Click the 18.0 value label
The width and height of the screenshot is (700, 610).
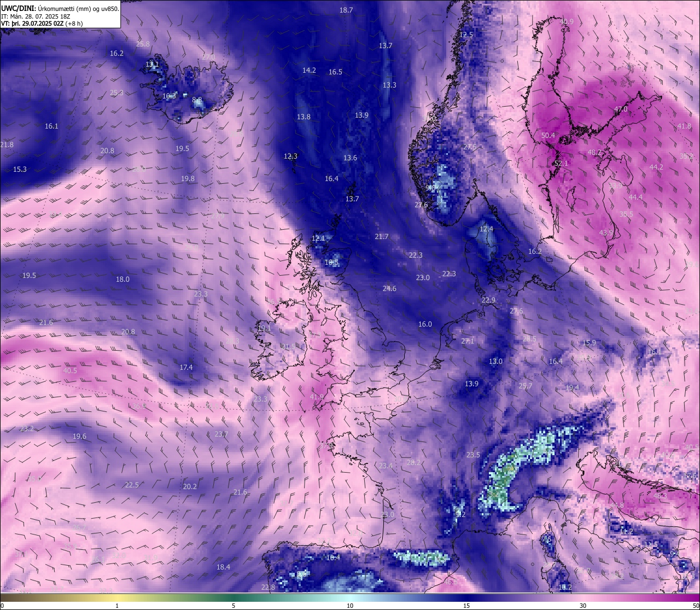(x=122, y=279)
